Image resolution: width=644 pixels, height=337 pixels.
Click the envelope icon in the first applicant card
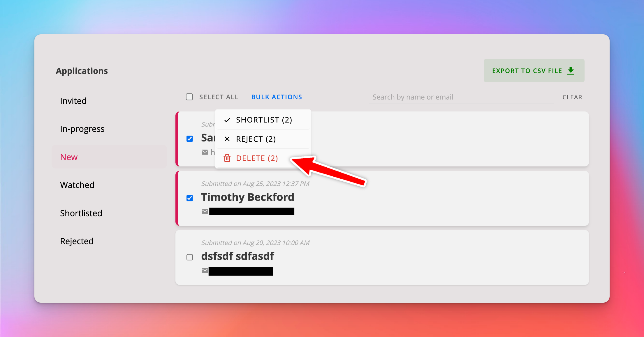coord(205,152)
